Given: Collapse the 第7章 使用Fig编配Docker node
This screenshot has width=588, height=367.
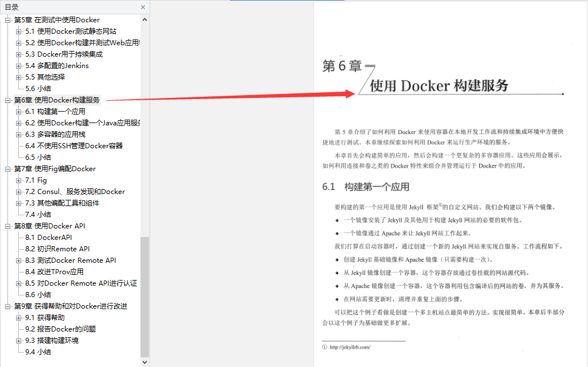Looking at the screenshot, I should [x=7, y=169].
